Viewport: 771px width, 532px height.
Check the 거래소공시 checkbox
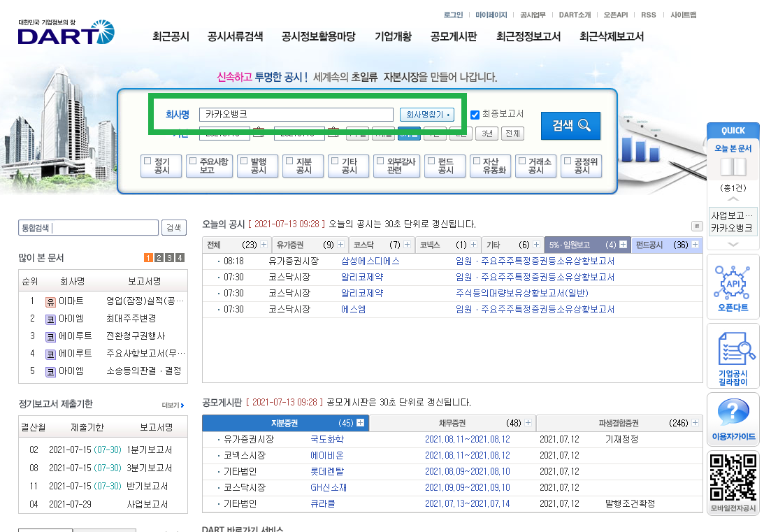tap(522, 161)
